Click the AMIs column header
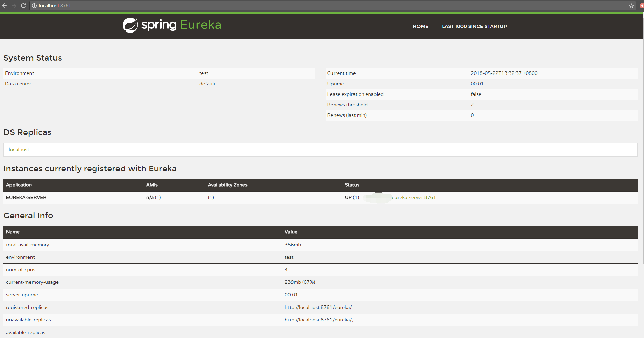 152,185
